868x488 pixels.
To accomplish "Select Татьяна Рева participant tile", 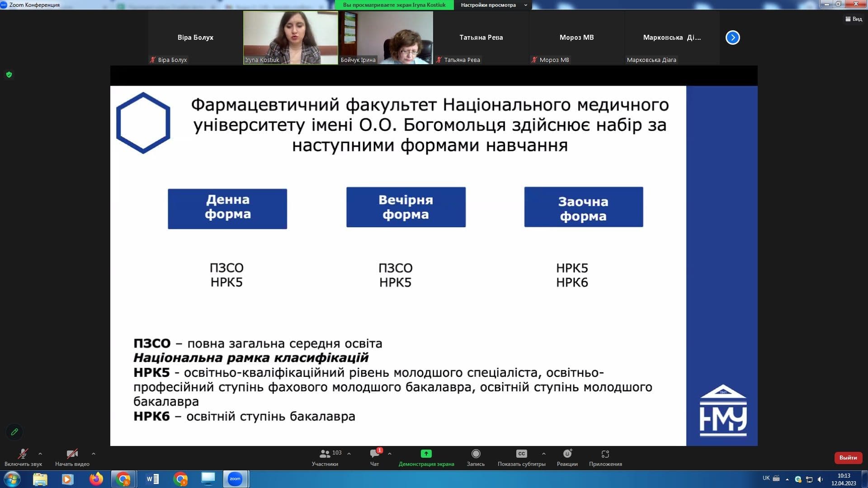I will click(481, 38).
